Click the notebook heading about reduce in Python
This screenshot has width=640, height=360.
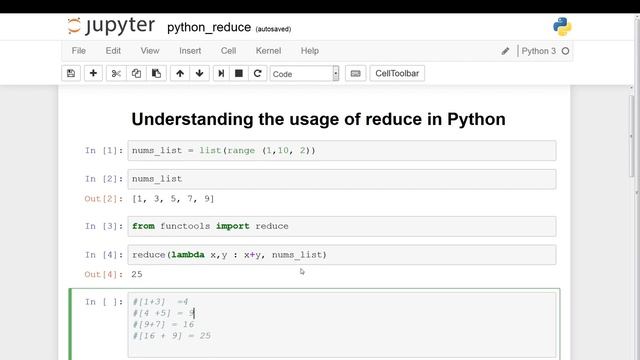[x=318, y=119]
